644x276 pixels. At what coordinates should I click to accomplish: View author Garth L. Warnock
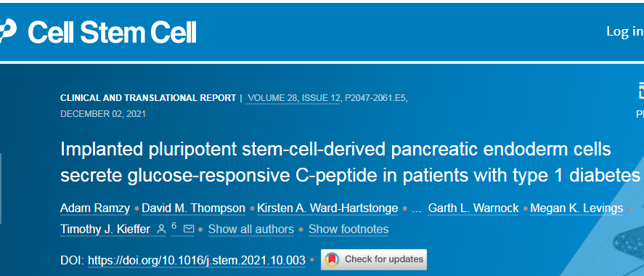(473, 208)
